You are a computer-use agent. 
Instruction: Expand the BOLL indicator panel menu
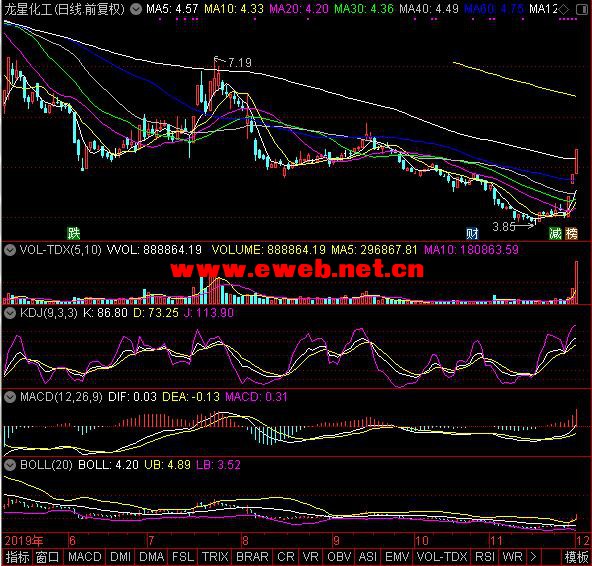(9, 465)
